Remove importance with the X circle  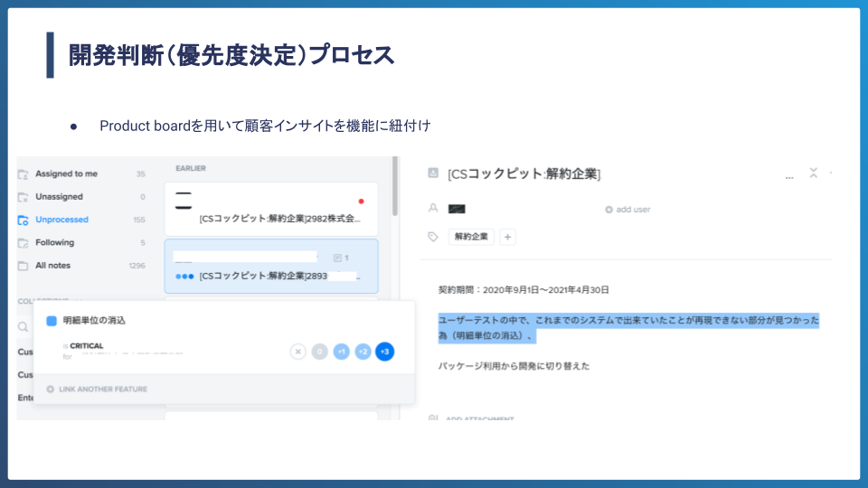[297, 352]
